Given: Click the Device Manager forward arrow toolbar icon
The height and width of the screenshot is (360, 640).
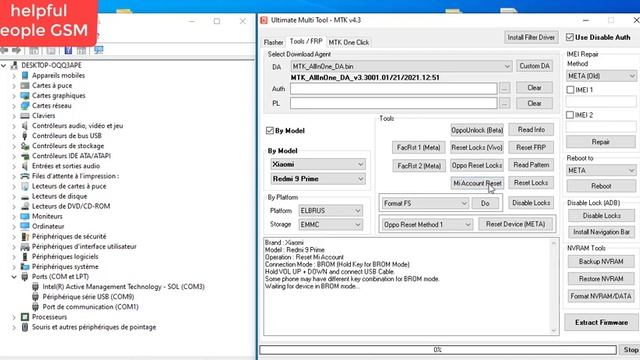Looking at the screenshot, I should (x=16, y=50).
